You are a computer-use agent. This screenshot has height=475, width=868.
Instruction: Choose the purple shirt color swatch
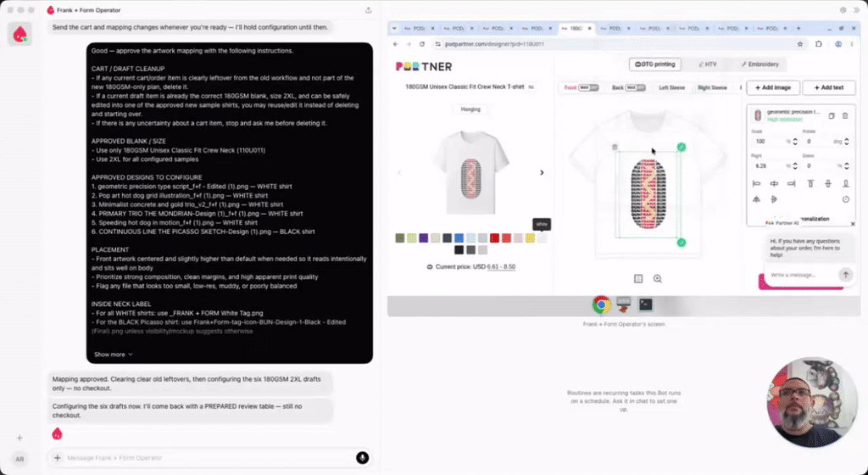point(424,238)
